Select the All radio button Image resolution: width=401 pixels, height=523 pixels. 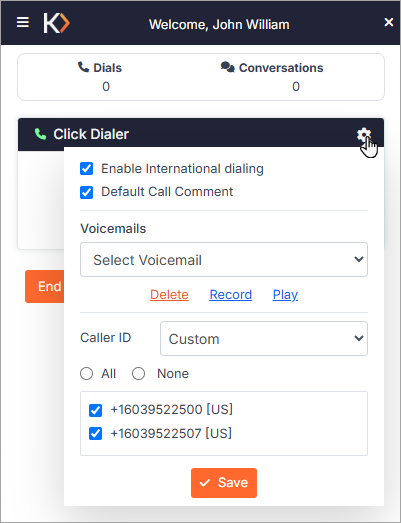[x=86, y=374]
